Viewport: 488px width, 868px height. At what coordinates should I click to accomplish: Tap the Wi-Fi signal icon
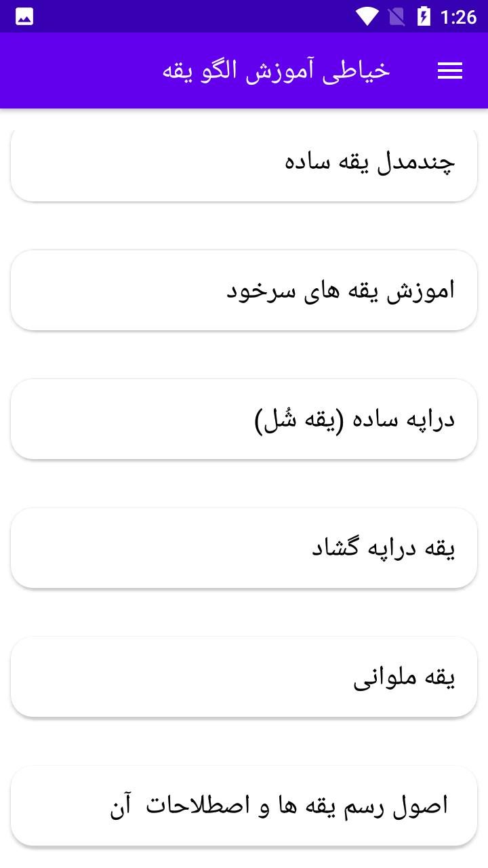(x=367, y=16)
